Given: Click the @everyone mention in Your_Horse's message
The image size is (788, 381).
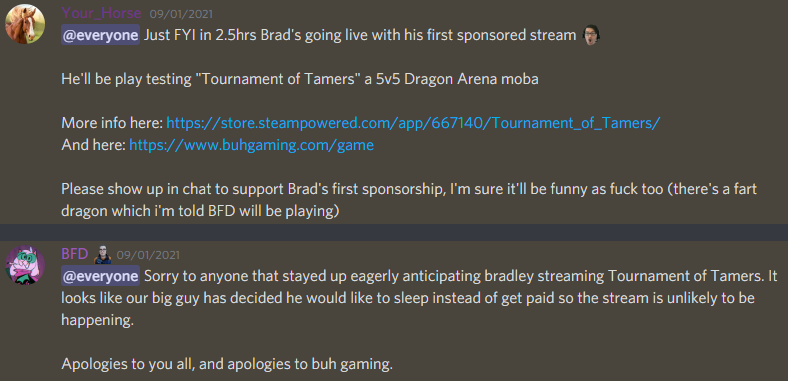Looking at the screenshot, I should pyautogui.click(x=101, y=35).
